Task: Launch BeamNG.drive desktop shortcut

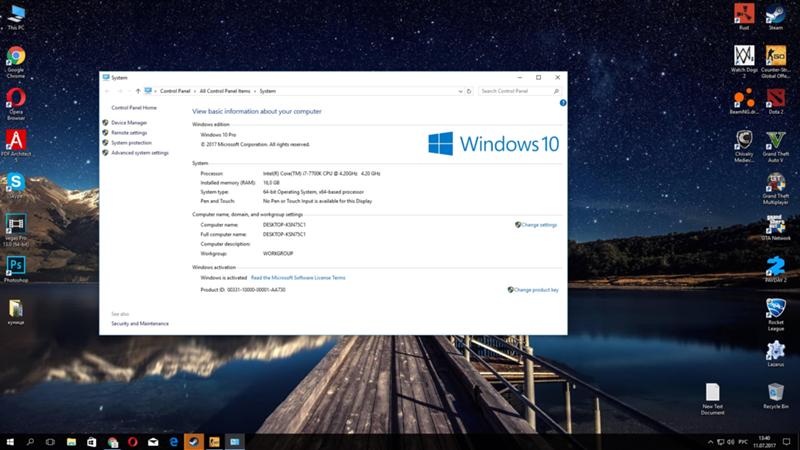Action: [x=744, y=101]
